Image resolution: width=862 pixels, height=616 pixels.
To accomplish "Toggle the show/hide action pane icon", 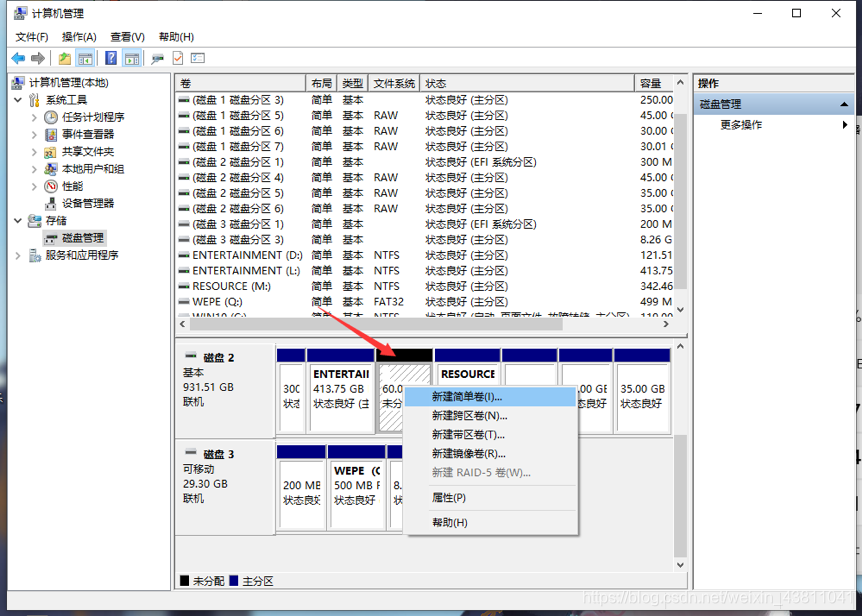I will pos(132,58).
